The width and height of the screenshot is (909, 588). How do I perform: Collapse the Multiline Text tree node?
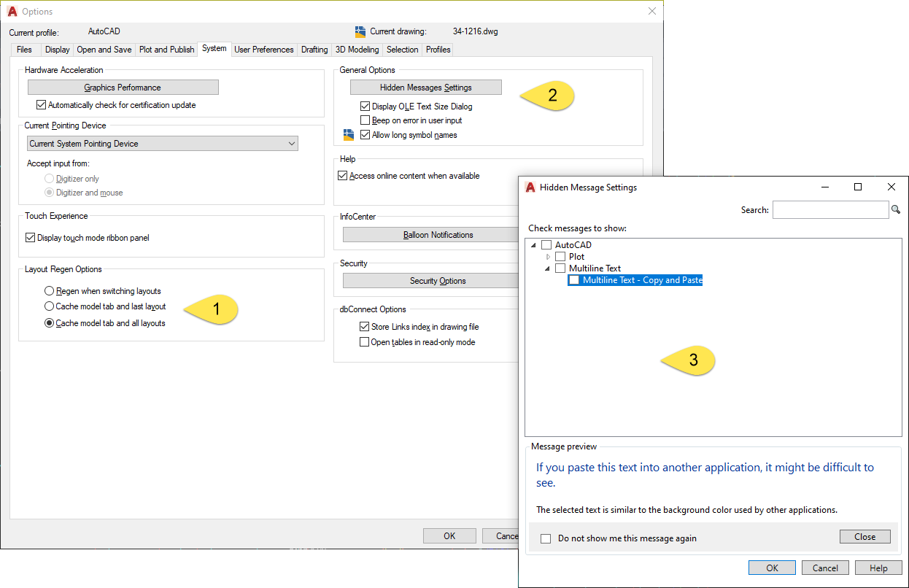546,268
